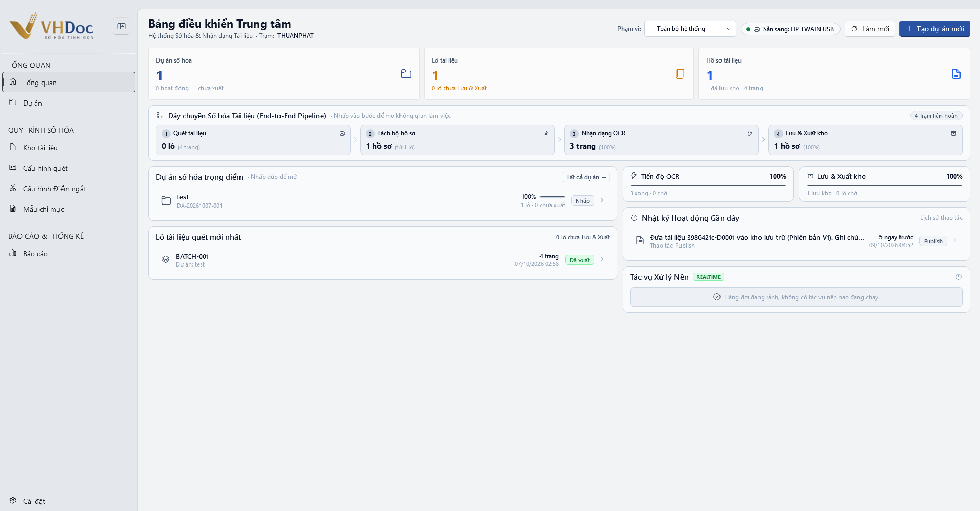Click the history clock icon by Nhật ký Hoạt động
Viewport: 980px width, 511px height.
click(634, 218)
